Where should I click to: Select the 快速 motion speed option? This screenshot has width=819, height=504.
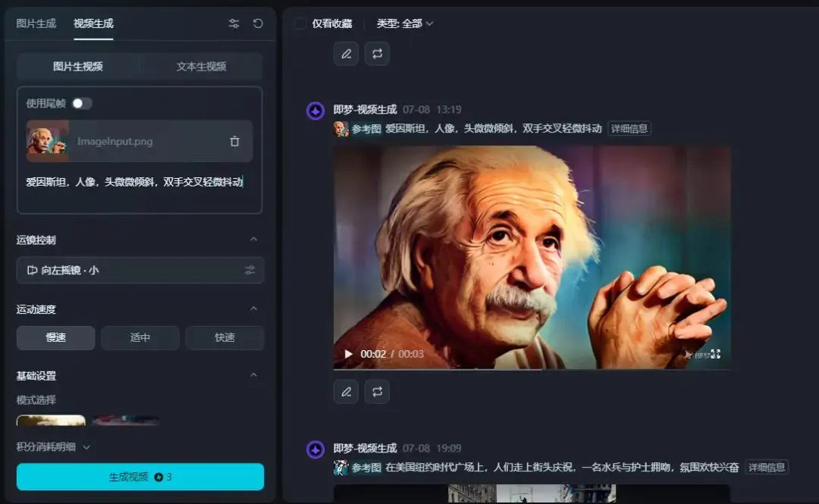click(224, 337)
